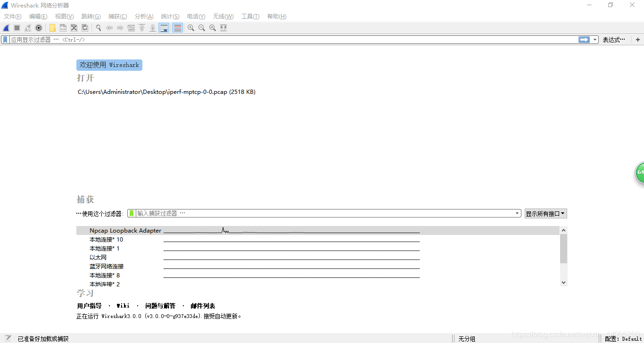Click the zoom out text icon
644x343 pixels.
pyautogui.click(x=202, y=28)
